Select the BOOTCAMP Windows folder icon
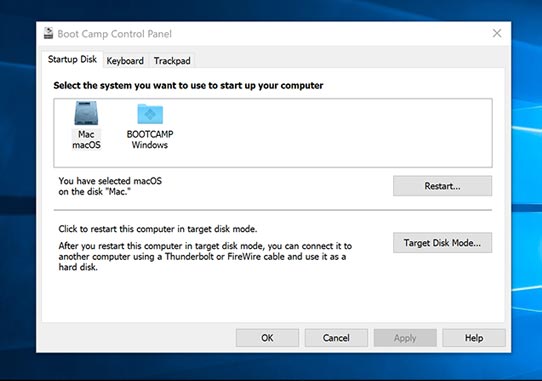542x381 pixels. (150, 114)
